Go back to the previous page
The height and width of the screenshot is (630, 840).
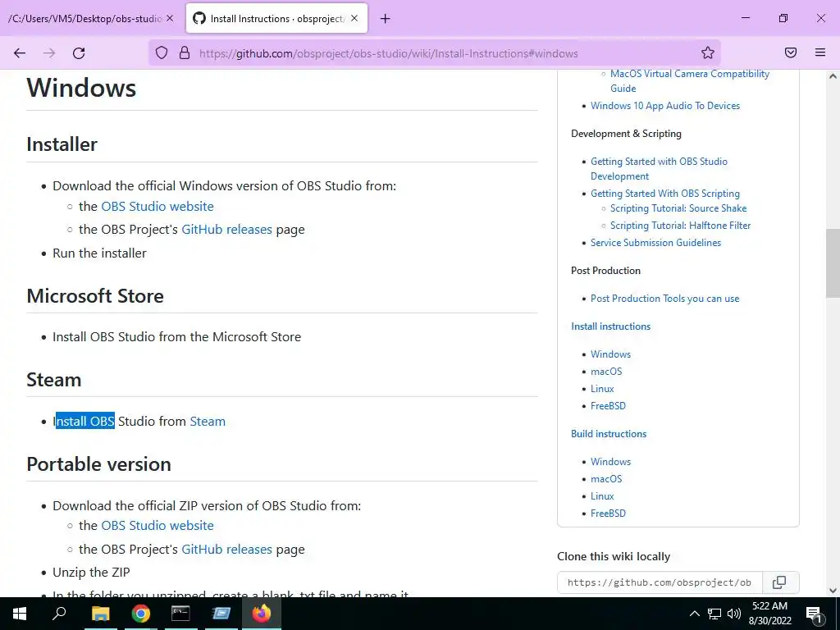tap(20, 53)
